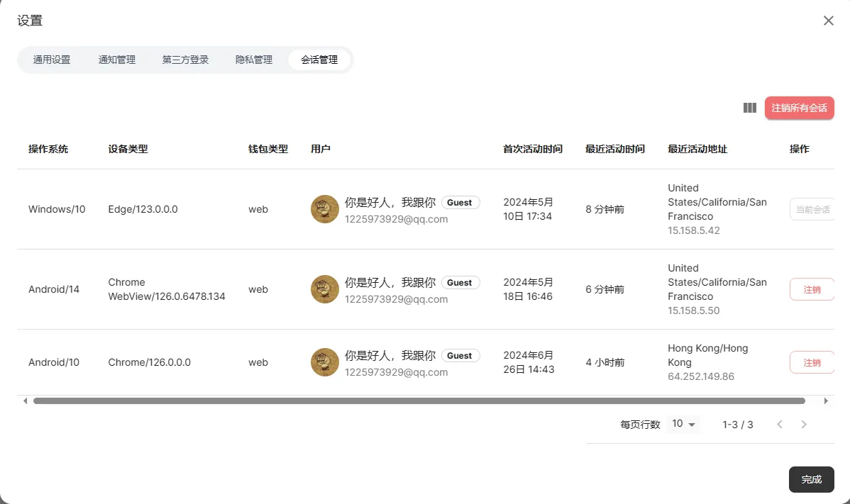Go to previous page of sessions
The width and height of the screenshot is (850, 504).
tap(780, 425)
